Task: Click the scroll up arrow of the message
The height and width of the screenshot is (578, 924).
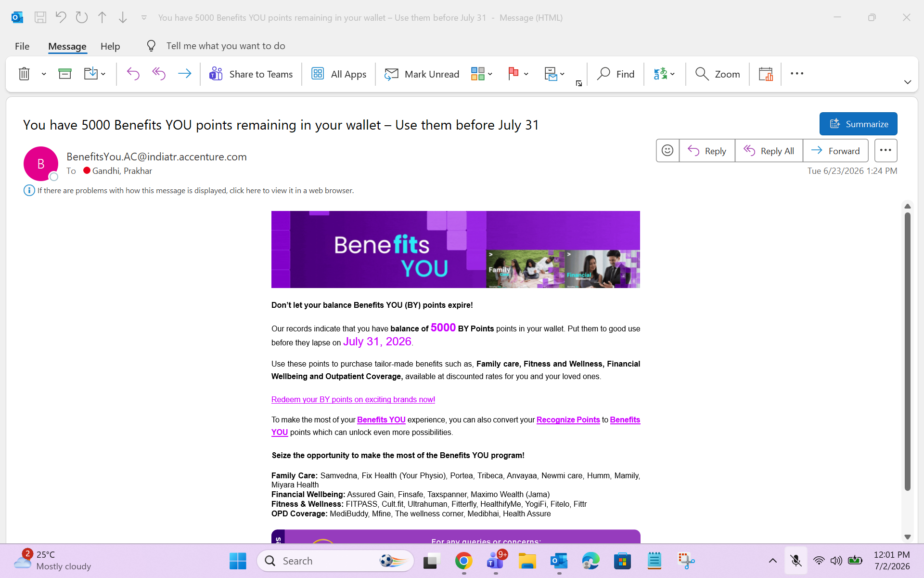Action: click(x=908, y=206)
